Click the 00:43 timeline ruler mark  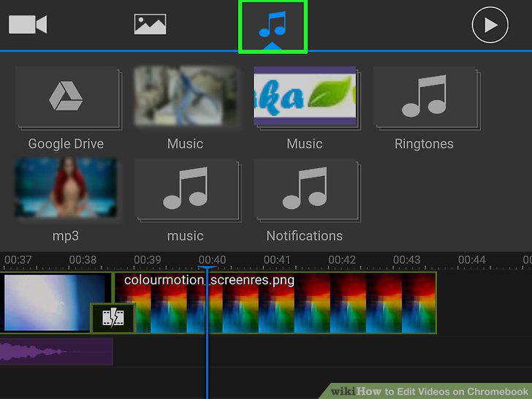coord(406,260)
